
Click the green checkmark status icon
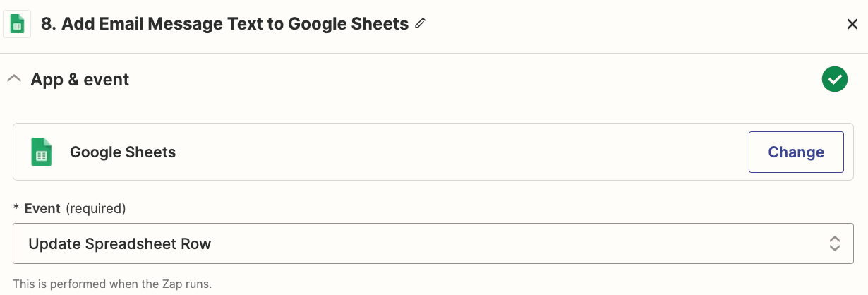(834, 79)
